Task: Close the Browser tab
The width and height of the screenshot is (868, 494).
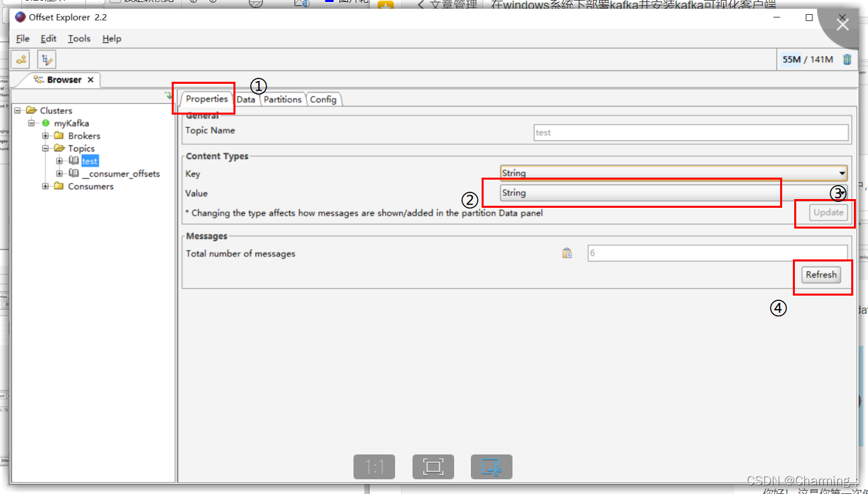Action: [91, 80]
